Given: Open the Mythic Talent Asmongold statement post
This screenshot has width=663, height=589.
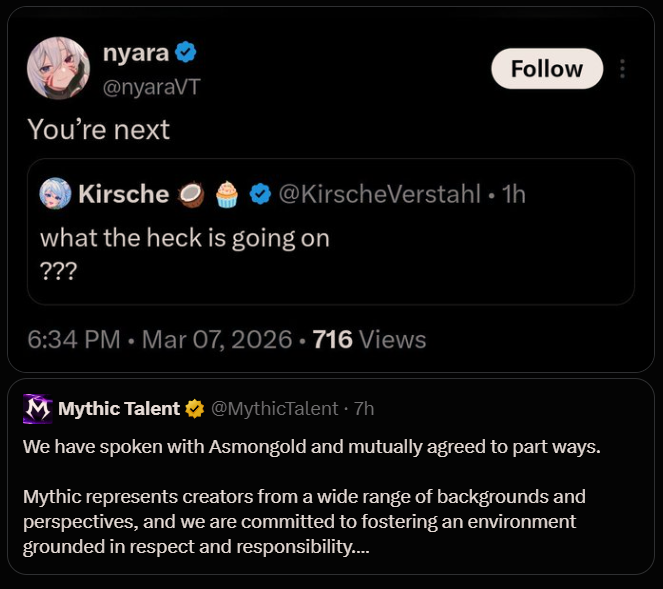Looking at the screenshot, I should (311, 497).
